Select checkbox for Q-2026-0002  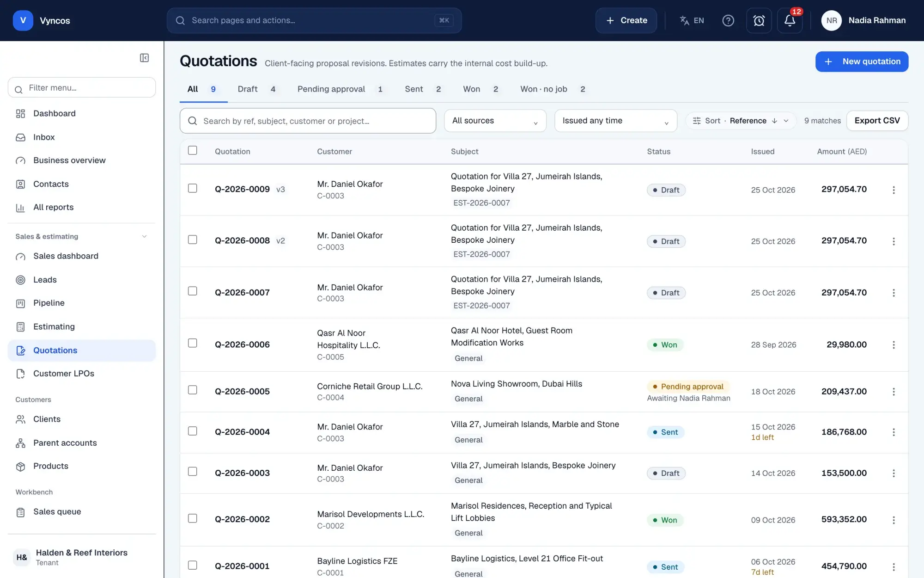click(x=193, y=518)
